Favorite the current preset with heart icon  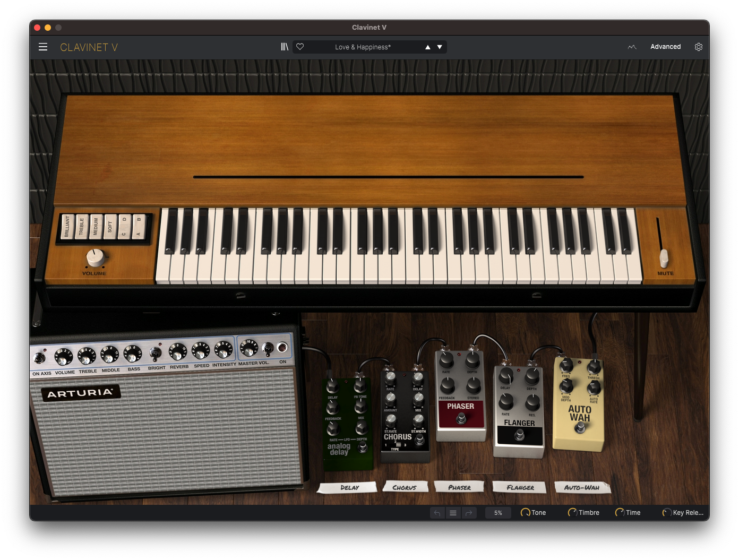click(x=300, y=47)
